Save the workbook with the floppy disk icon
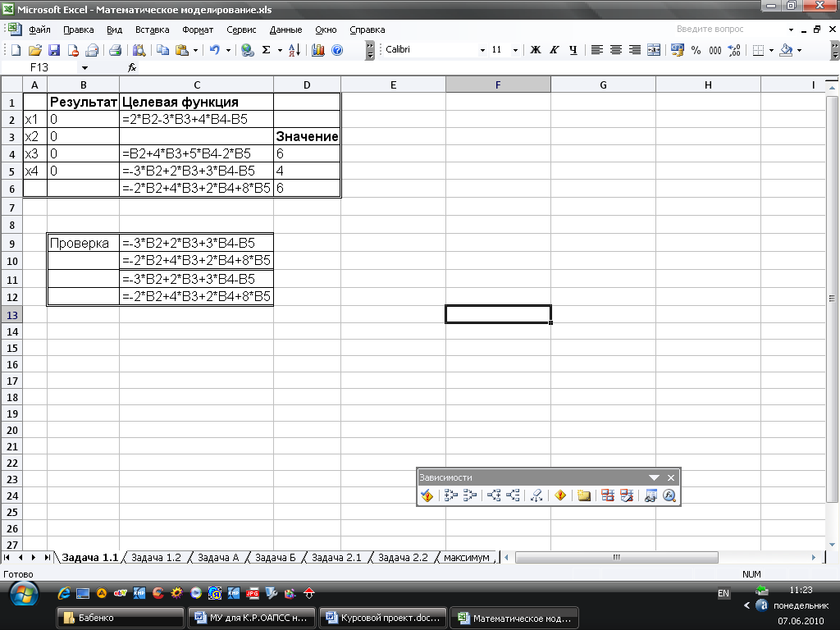 53,50
